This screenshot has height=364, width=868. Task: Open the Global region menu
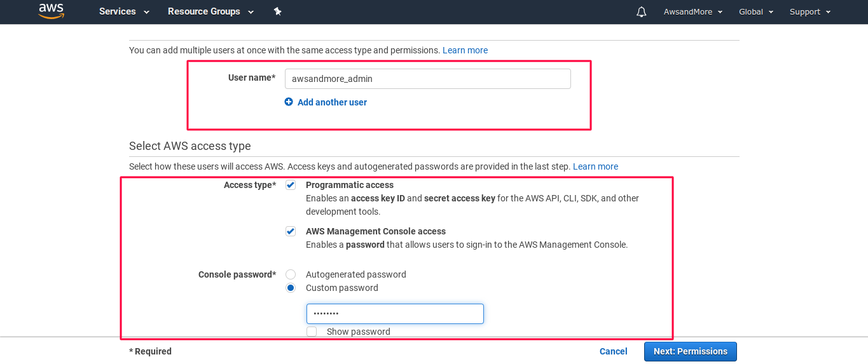pos(756,12)
